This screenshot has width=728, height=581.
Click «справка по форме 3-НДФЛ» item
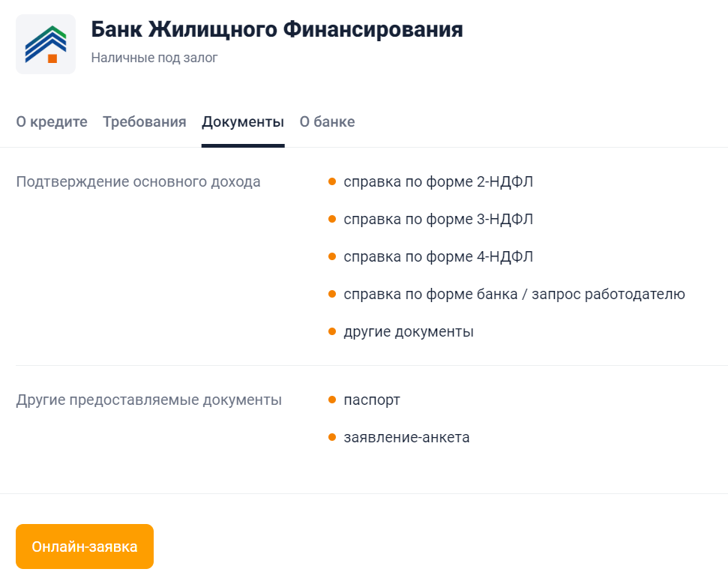coord(439,219)
